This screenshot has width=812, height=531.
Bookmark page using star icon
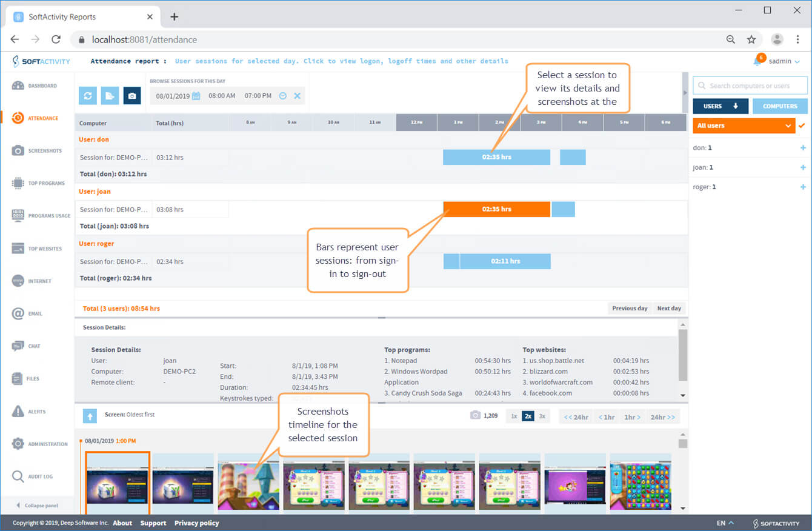pyautogui.click(x=751, y=39)
